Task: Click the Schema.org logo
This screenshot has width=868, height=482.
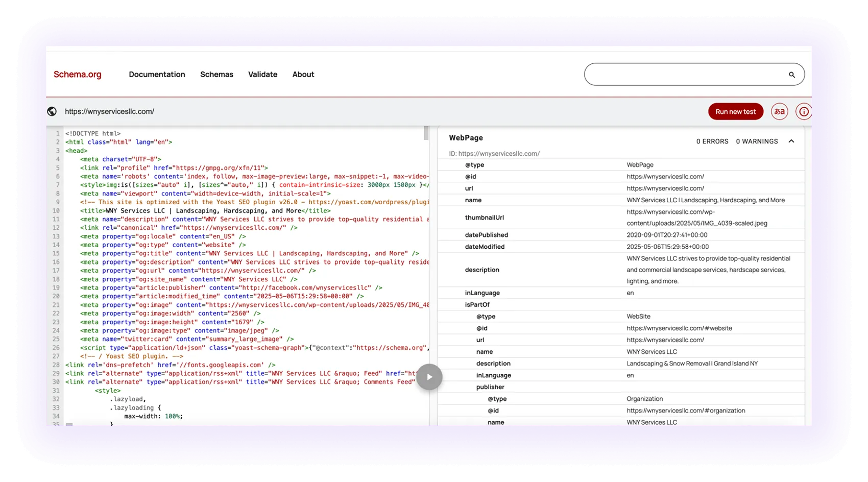Action: pos(78,75)
